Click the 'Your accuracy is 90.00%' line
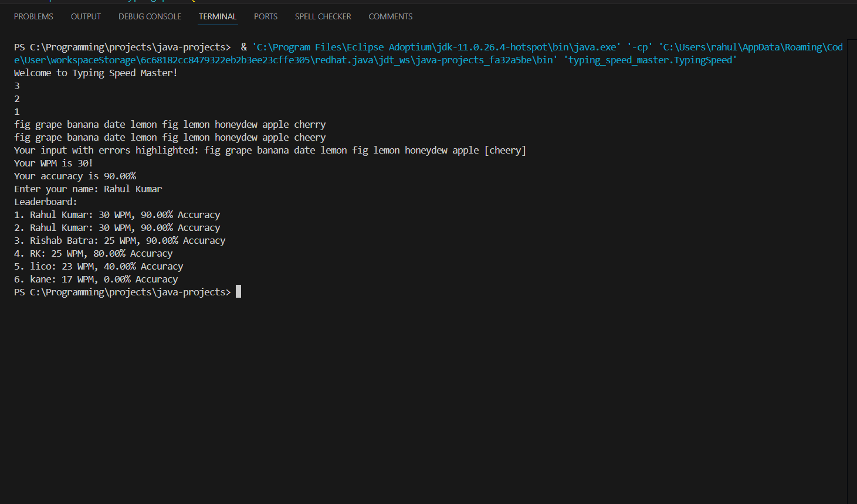 [75, 176]
